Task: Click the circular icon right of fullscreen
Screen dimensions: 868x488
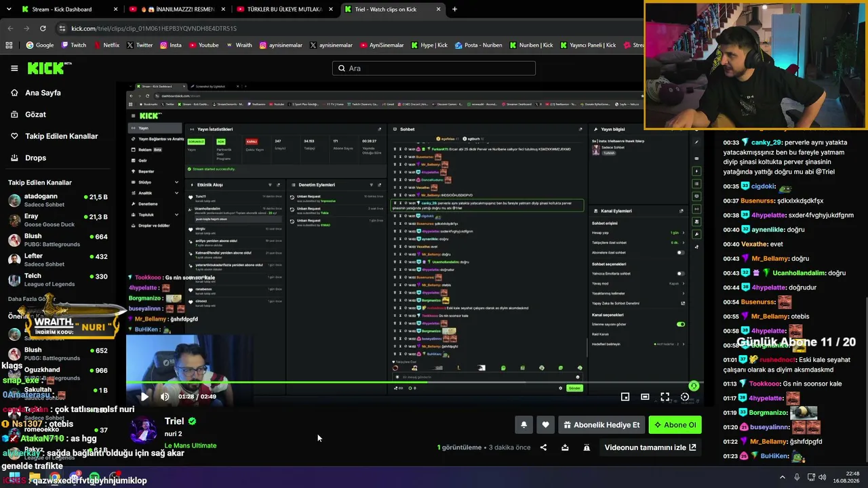Action: pos(685,396)
